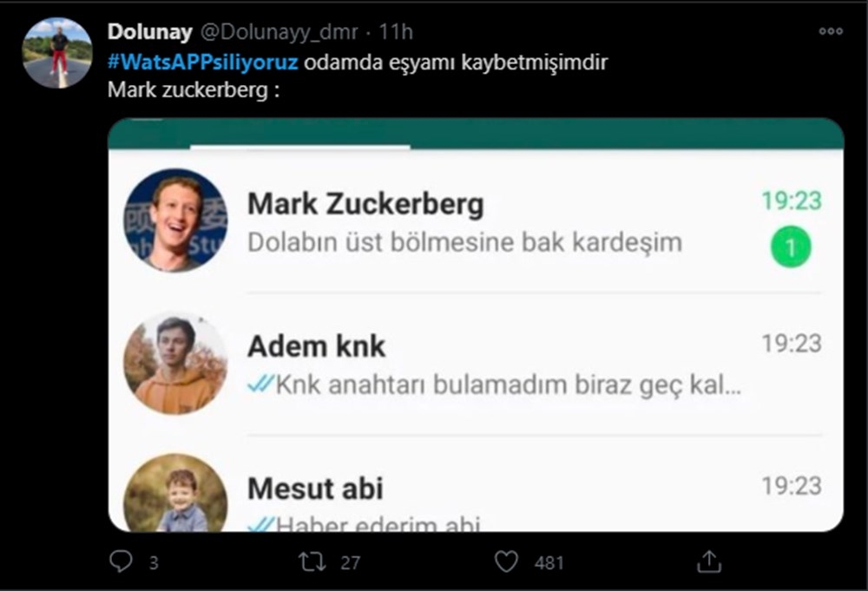
Task: Open Dolunay's profile avatar
Action: 57,53
